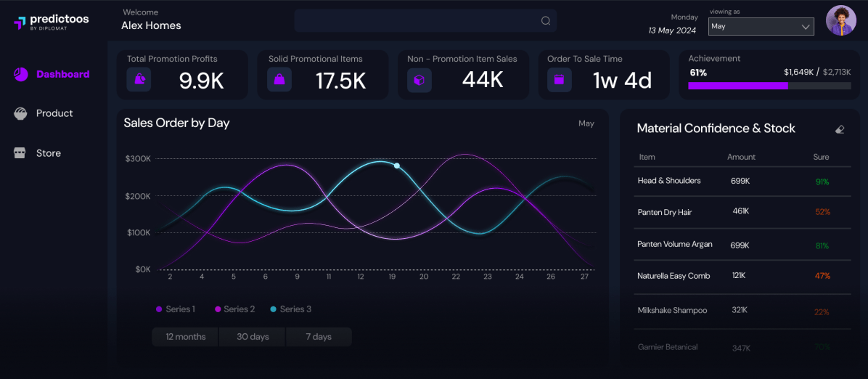This screenshot has height=379, width=868.
Task: Open the user profile avatar
Action: pyautogui.click(x=840, y=21)
